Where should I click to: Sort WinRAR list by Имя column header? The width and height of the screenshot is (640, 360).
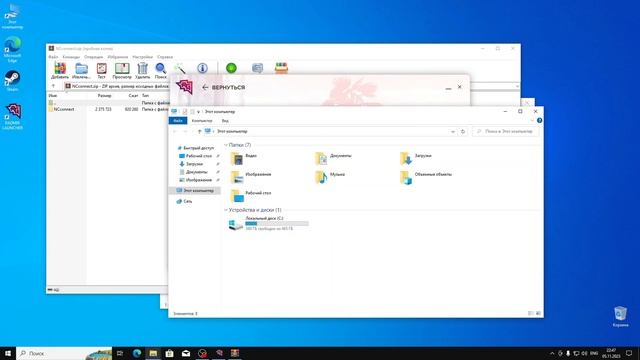tap(53, 96)
